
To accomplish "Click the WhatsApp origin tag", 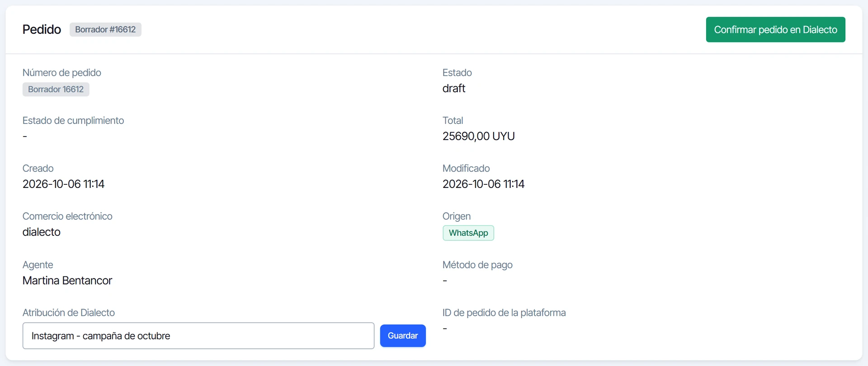I will [468, 233].
